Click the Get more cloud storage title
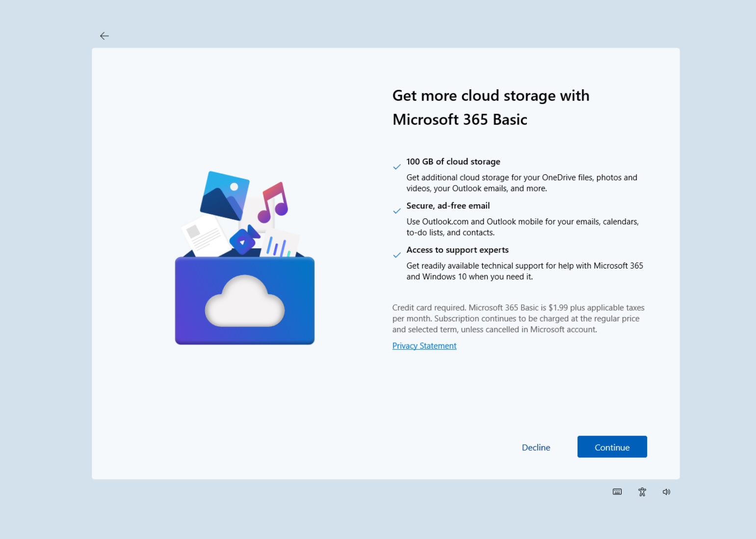Screen dimensions: 756x539 click(x=491, y=107)
